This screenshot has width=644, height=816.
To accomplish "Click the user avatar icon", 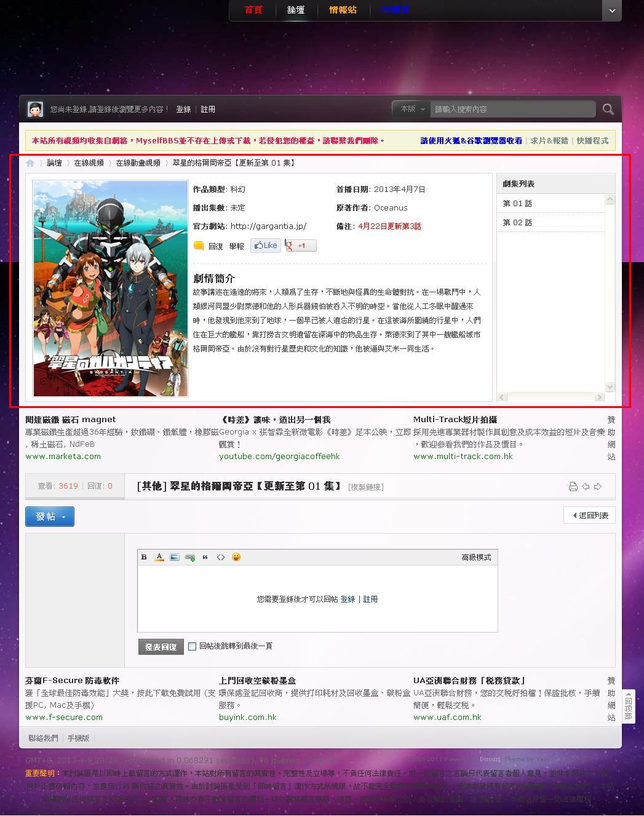I will pos(35,109).
